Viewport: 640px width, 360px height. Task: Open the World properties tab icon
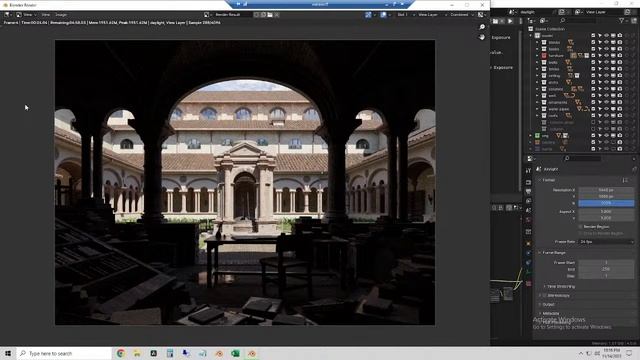[x=529, y=220]
